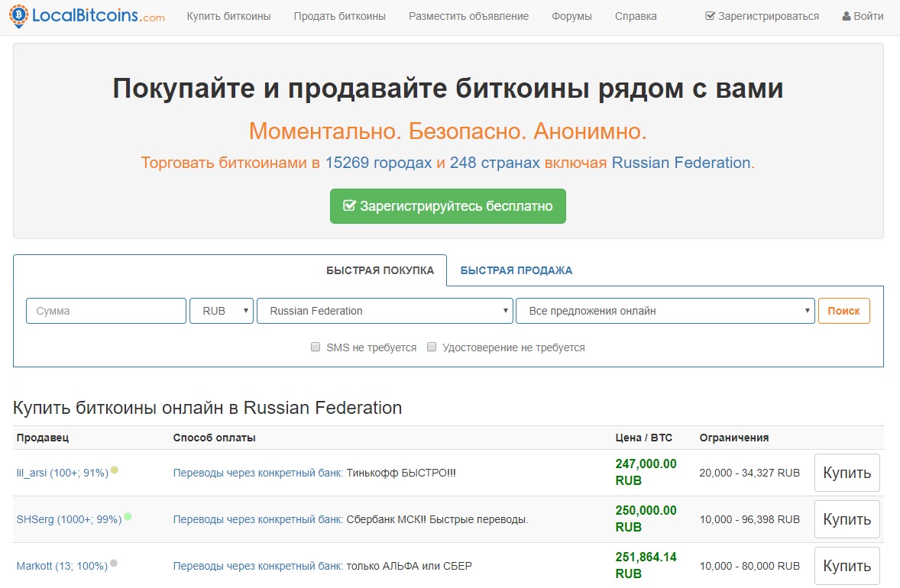Open the Купить биткоины menu item

228,16
